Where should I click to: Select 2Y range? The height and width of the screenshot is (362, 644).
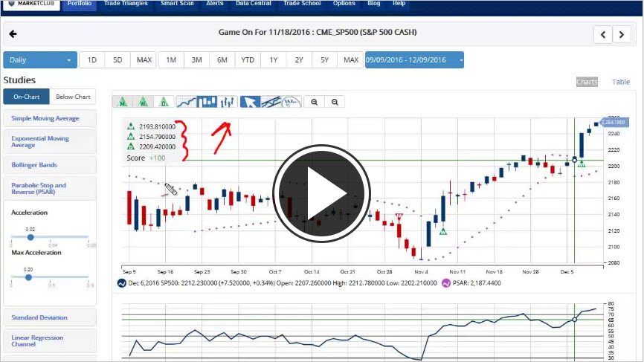tap(299, 60)
